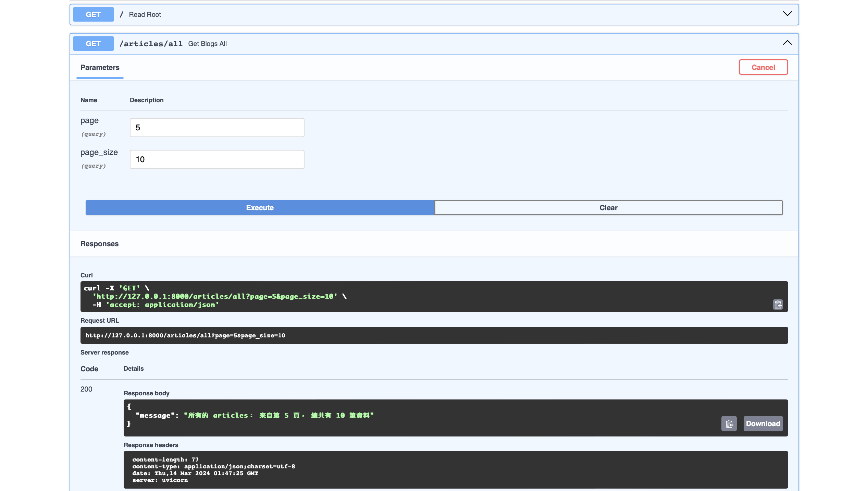Screen dimensions: 868x491
Task: Click the Get Blogs All summary text
Action: click(x=207, y=44)
